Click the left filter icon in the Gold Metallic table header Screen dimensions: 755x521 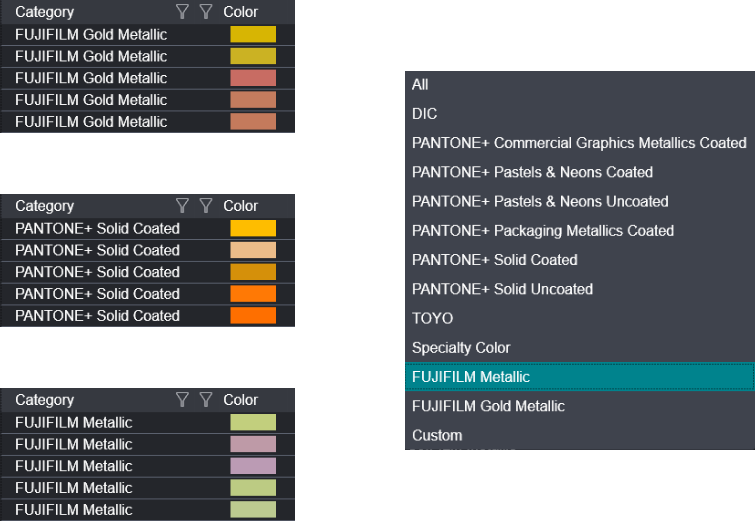click(182, 12)
